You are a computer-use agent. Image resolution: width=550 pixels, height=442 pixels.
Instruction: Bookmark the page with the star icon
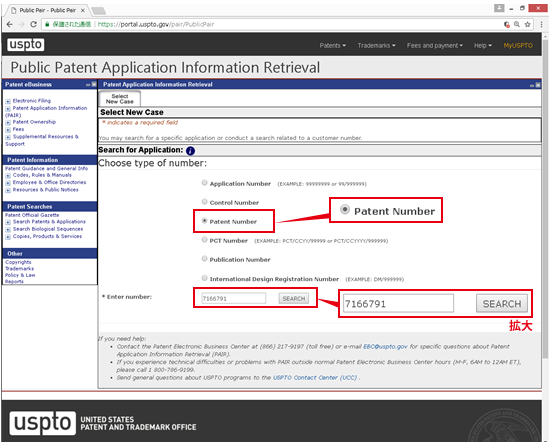pyautogui.click(x=527, y=24)
